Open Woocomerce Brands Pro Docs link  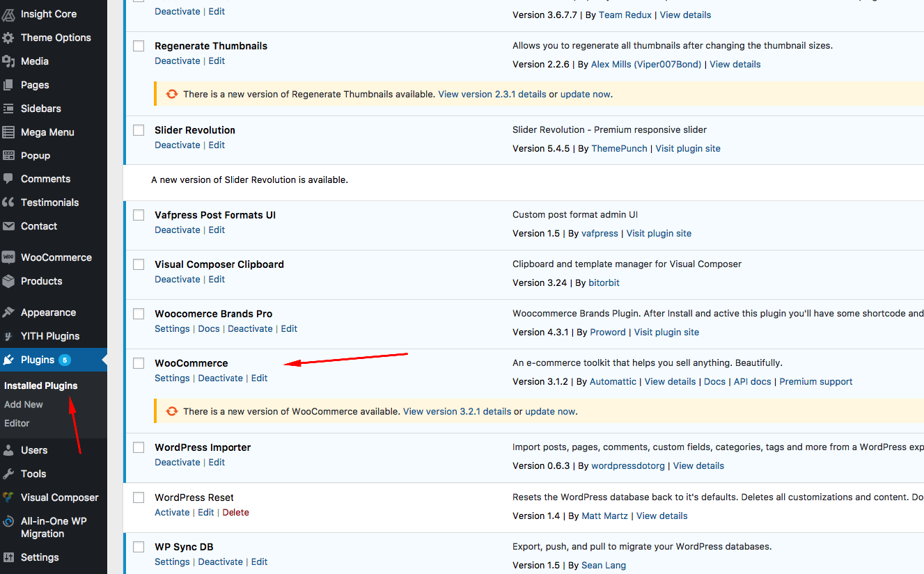point(209,328)
